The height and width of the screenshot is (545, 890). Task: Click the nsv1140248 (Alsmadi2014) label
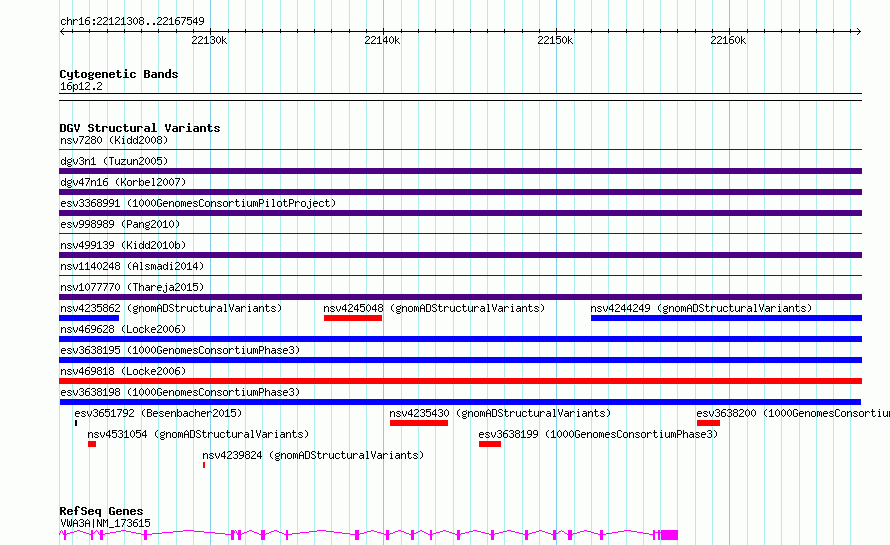132,266
